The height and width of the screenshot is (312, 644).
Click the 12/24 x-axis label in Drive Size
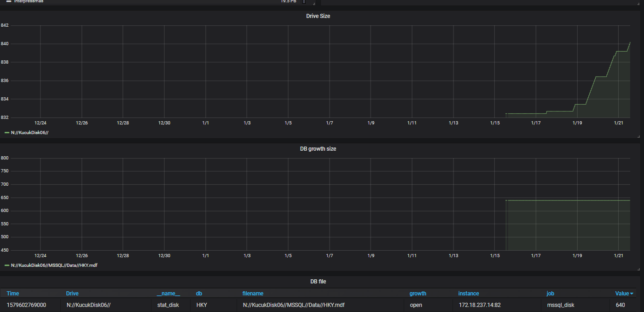(x=41, y=123)
